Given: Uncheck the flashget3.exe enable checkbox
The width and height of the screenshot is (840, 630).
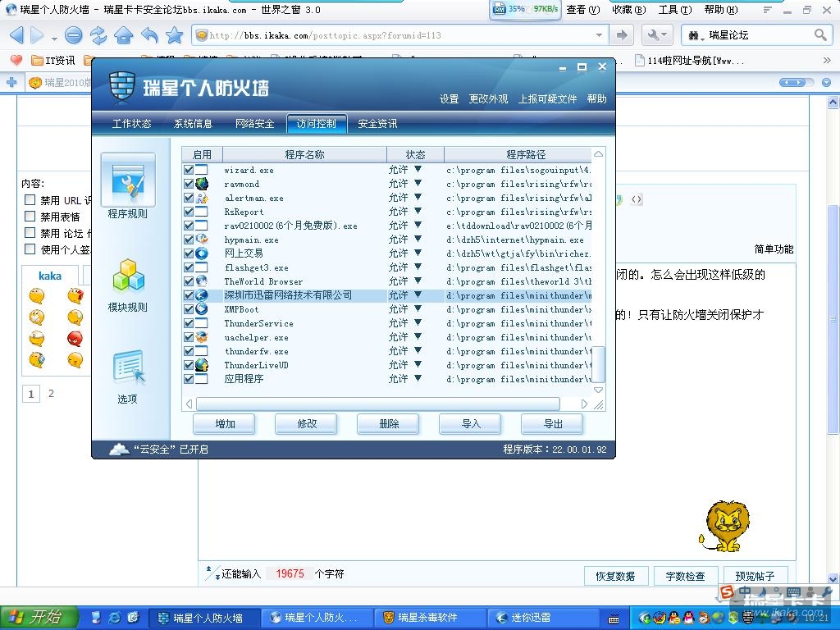Looking at the screenshot, I should [x=189, y=267].
